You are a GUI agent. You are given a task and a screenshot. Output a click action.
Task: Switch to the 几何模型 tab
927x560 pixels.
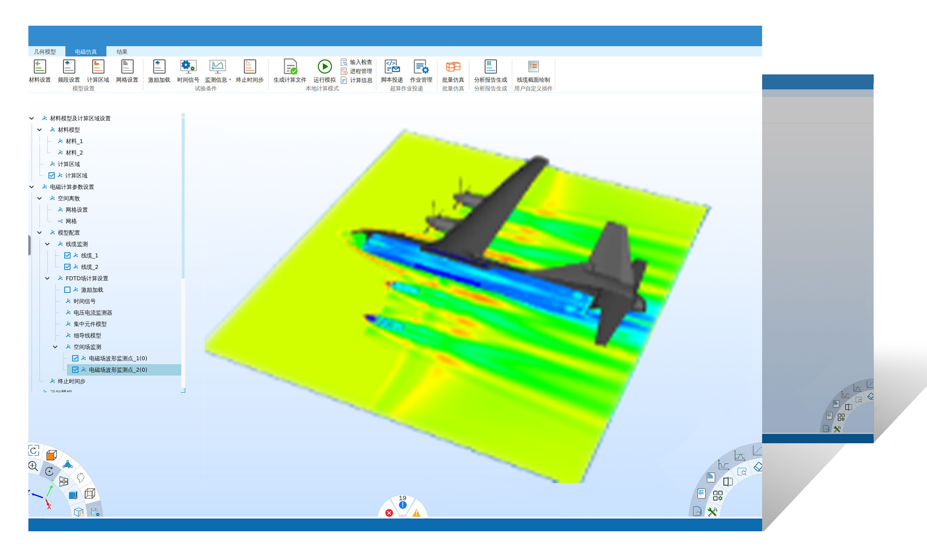(45, 51)
